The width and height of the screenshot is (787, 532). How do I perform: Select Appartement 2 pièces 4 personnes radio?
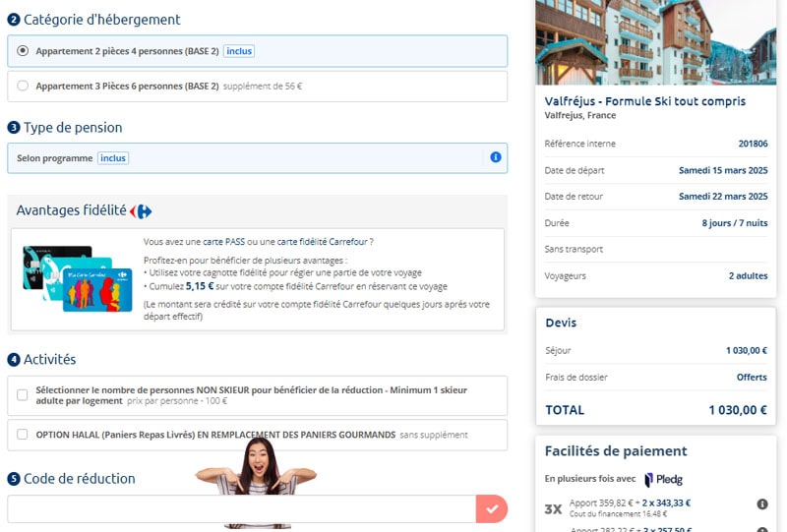click(23, 51)
